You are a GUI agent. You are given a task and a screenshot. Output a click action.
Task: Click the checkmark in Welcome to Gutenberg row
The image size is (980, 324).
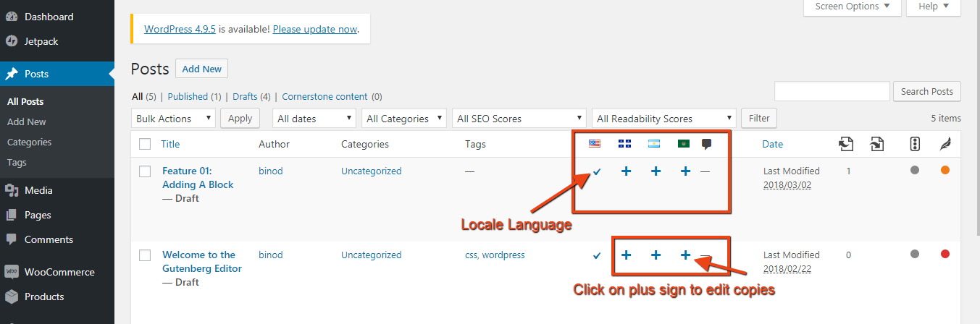597,255
